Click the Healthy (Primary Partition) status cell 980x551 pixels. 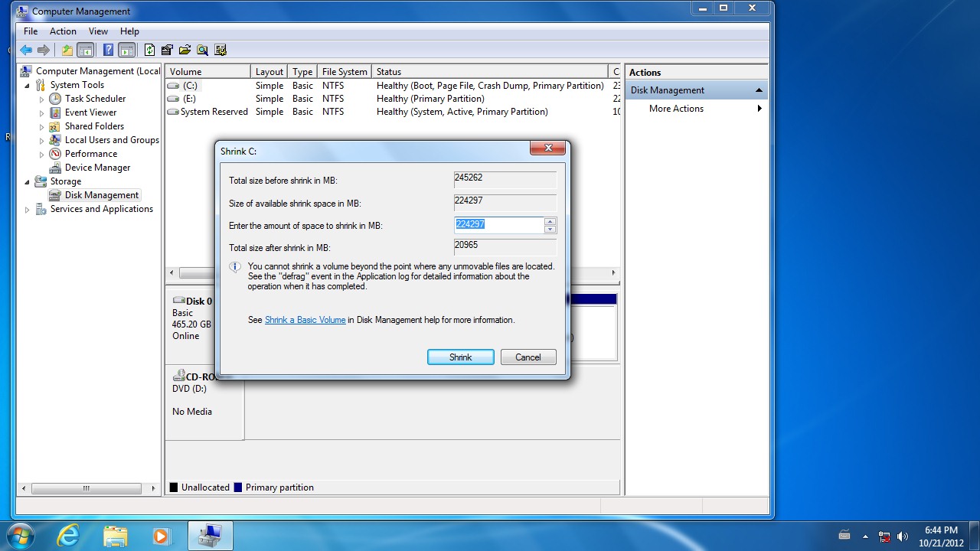pyautogui.click(x=430, y=99)
